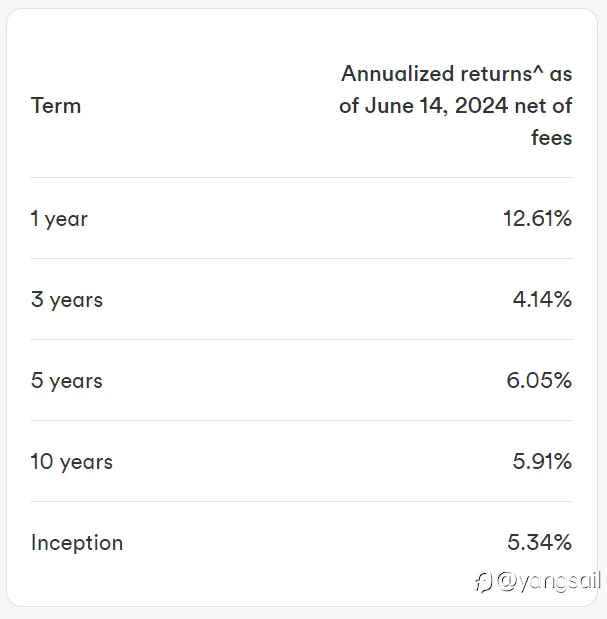Screen dimensions: 607x619
Task: Click the Annualized returns column header
Action: click(x=455, y=106)
